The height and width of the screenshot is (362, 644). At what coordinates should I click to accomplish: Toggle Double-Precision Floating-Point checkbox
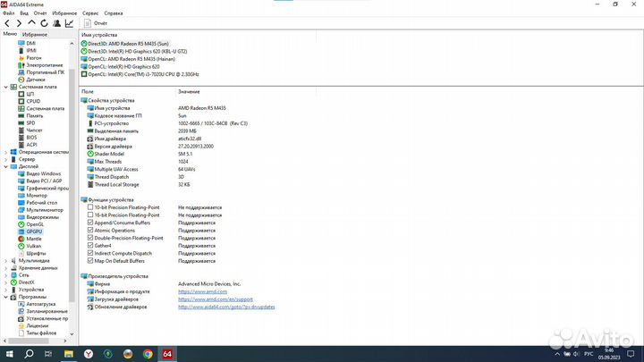pos(90,238)
